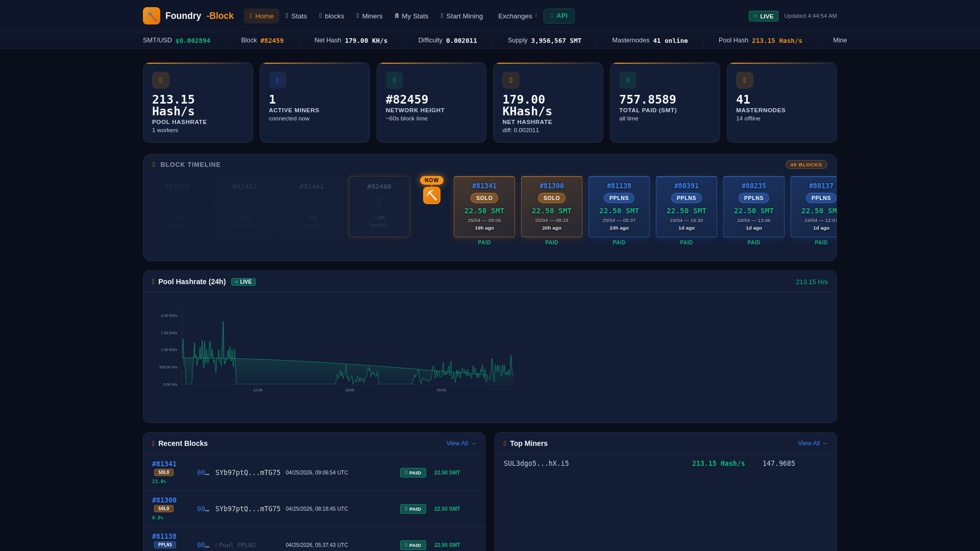This screenshot has width=980, height=551.
Task: Click the Pool Hashrate chart icon
Action: (153, 282)
